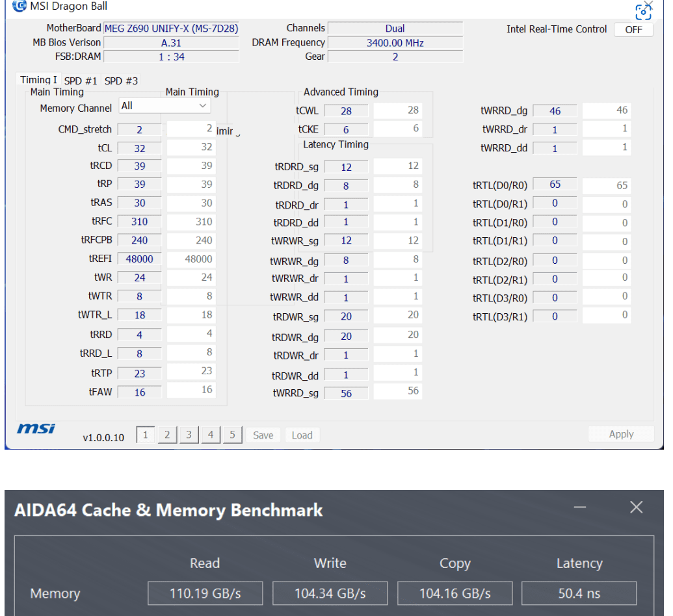
Task: Click the Apply button
Action: pyautogui.click(x=621, y=434)
